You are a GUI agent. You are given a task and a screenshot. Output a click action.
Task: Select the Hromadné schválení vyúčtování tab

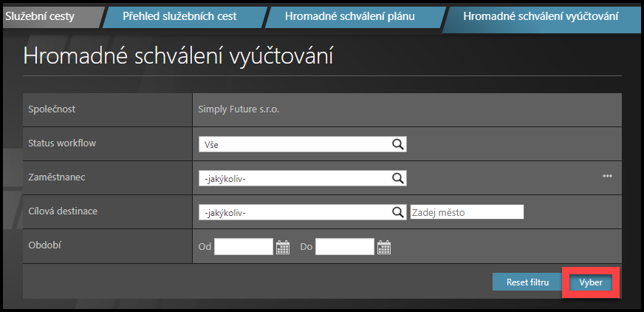click(x=541, y=16)
